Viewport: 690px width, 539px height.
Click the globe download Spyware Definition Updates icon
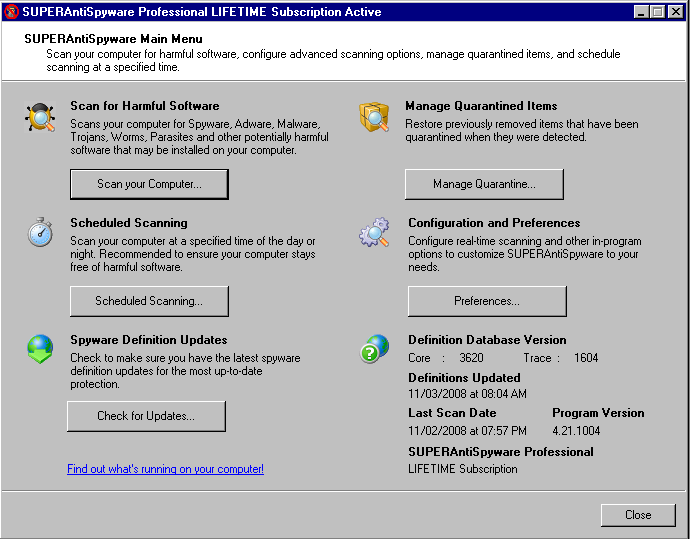tap(40, 349)
